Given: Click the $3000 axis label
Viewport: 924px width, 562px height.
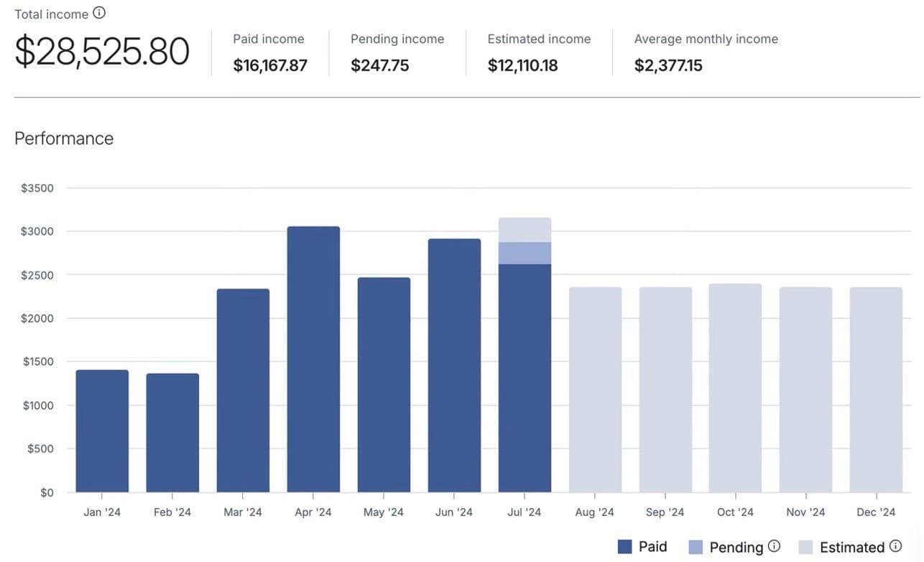Looking at the screenshot, I should tap(37, 231).
